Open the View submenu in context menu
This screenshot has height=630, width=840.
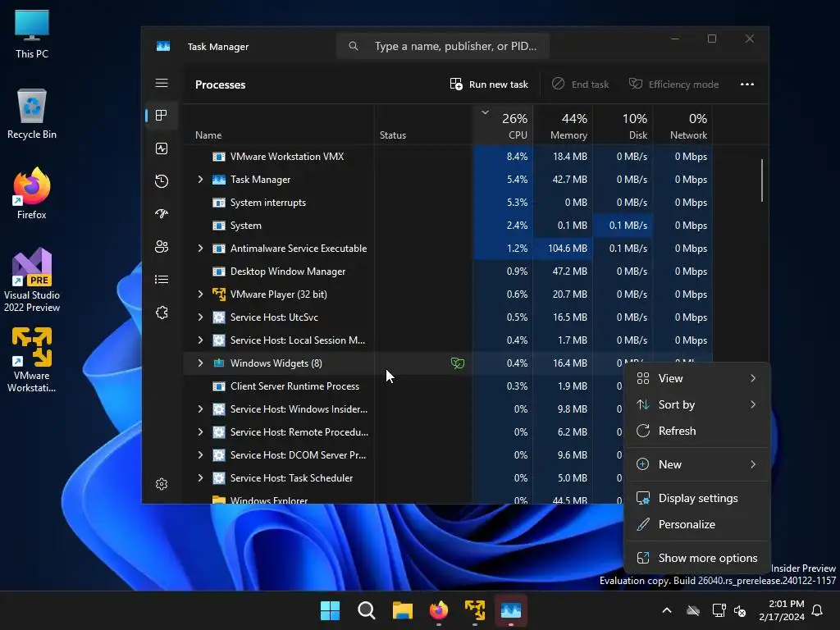click(697, 378)
